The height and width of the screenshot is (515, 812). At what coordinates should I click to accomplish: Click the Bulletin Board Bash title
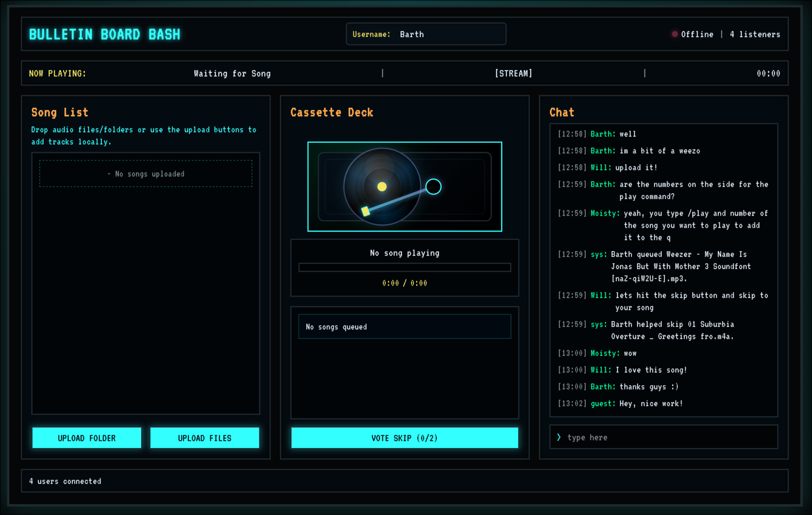104,34
